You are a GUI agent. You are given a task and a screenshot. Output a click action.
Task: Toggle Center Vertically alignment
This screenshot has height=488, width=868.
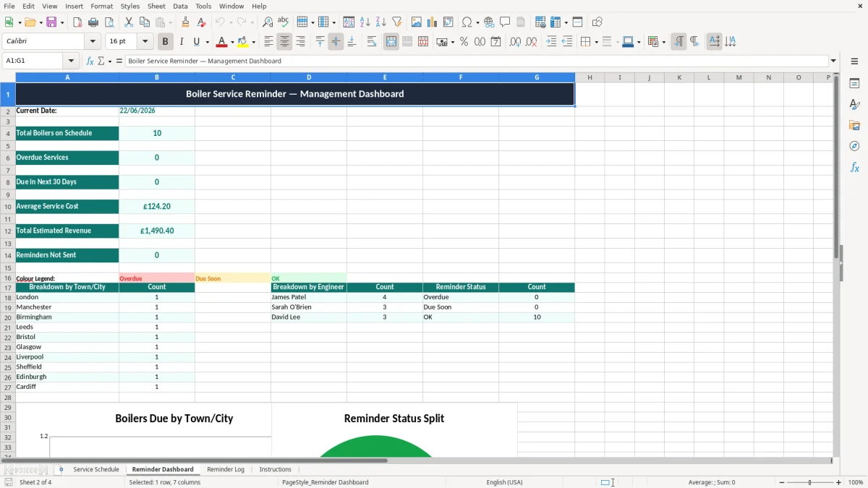coord(336,42)
